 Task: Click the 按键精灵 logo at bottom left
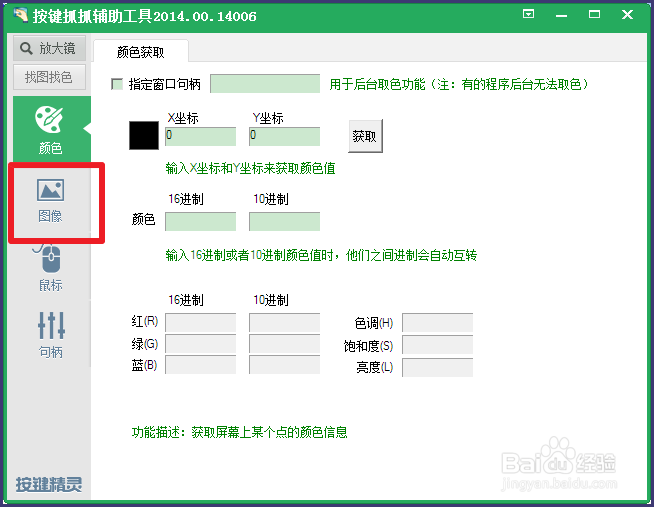click(49, 484)
